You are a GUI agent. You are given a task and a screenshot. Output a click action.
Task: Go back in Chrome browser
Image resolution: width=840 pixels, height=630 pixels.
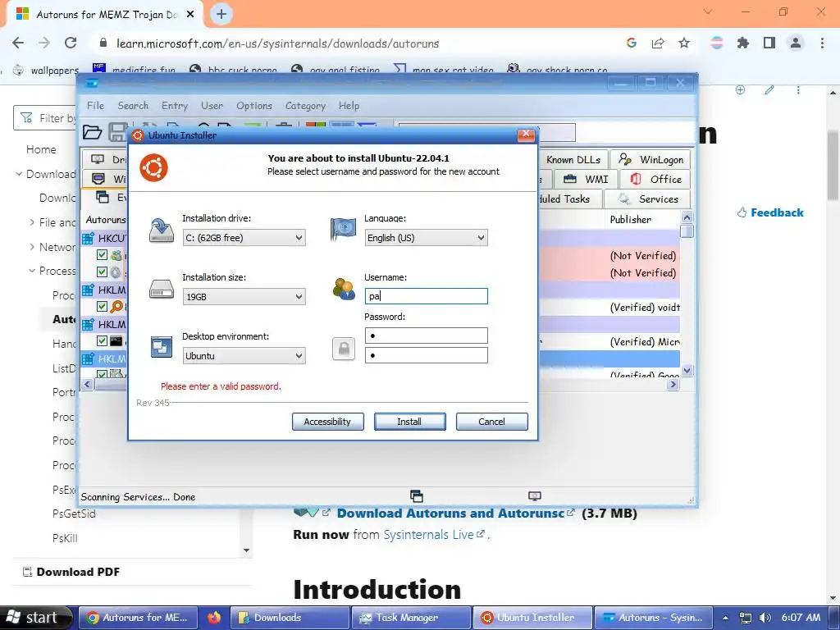tap(18, 43)
